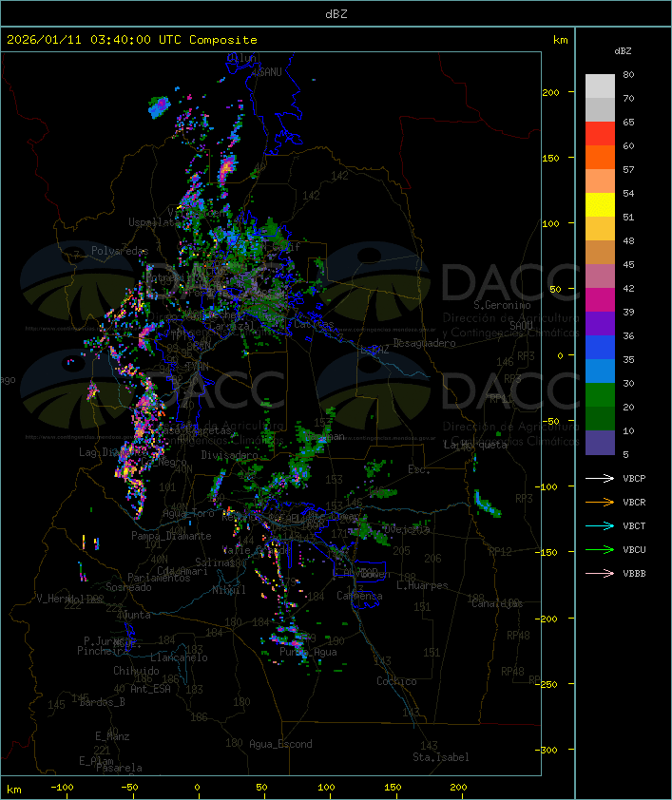Click the Llancanelo place label
672x800 pixels.
tap(179, 658)
